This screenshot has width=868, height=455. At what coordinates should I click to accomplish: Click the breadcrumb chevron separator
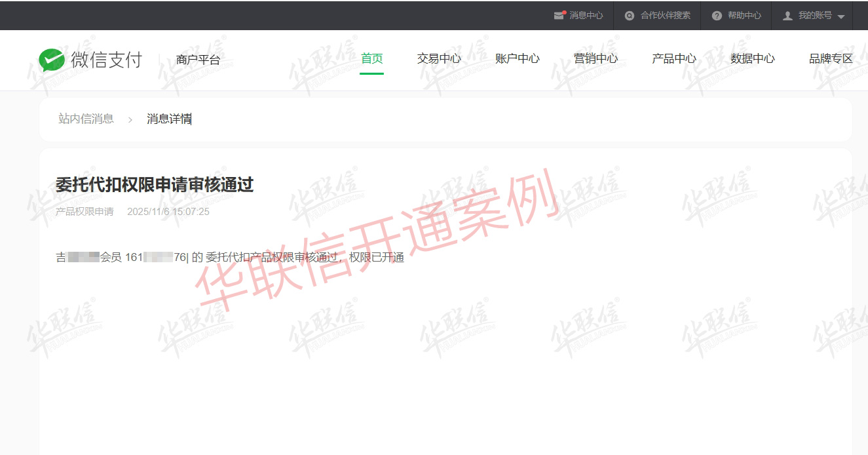(130, 119)
